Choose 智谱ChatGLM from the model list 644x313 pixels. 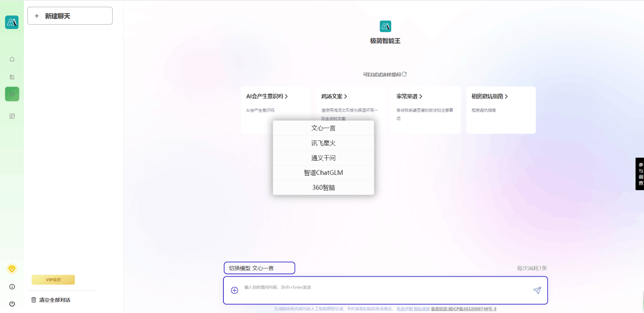click(x=323, y=172)
